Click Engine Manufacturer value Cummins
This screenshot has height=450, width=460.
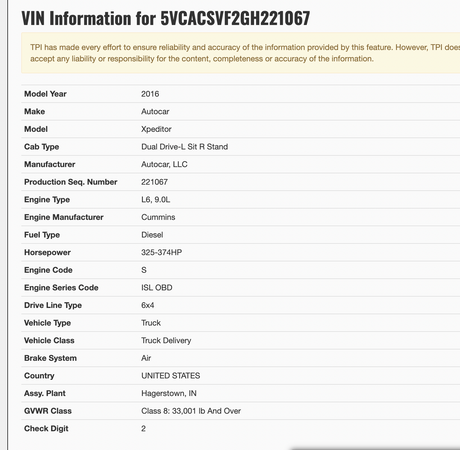[x=158, y=217]
